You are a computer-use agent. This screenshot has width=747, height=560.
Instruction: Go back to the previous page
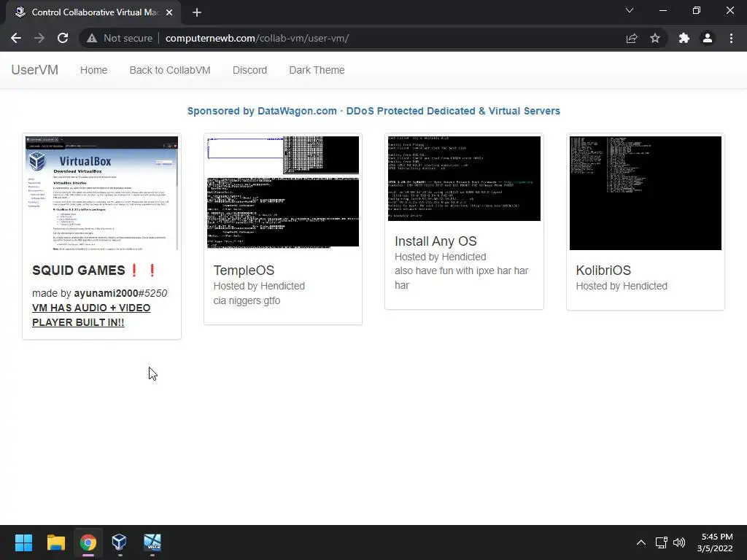pos(16,38)
